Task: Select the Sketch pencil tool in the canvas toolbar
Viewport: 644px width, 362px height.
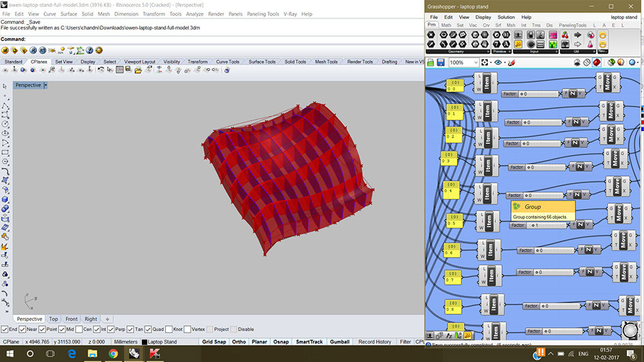Action: [512, 63]
